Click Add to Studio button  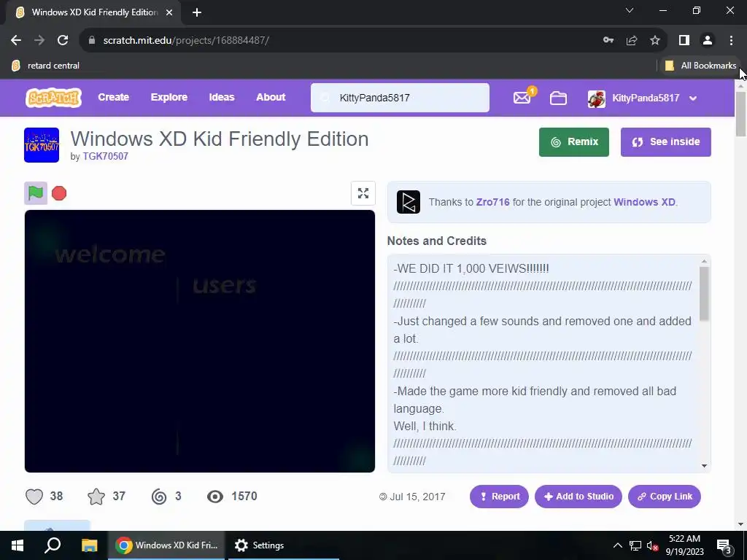[x=578, y=497]
